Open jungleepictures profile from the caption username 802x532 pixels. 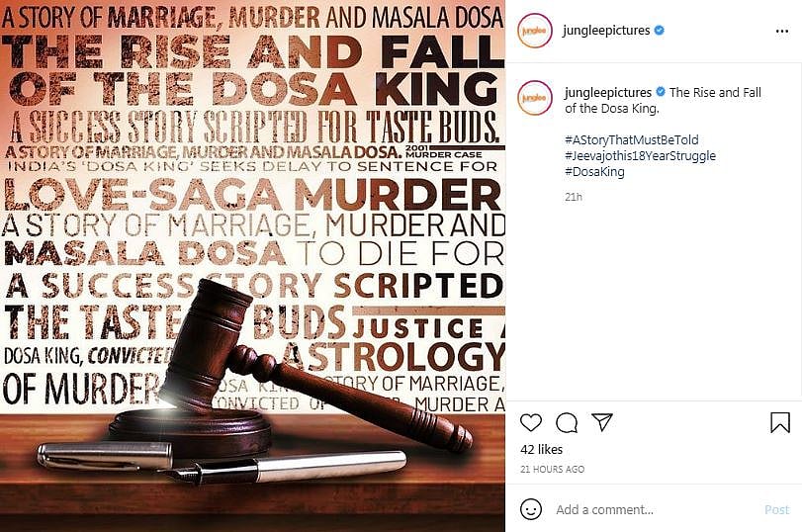(607, 92)
